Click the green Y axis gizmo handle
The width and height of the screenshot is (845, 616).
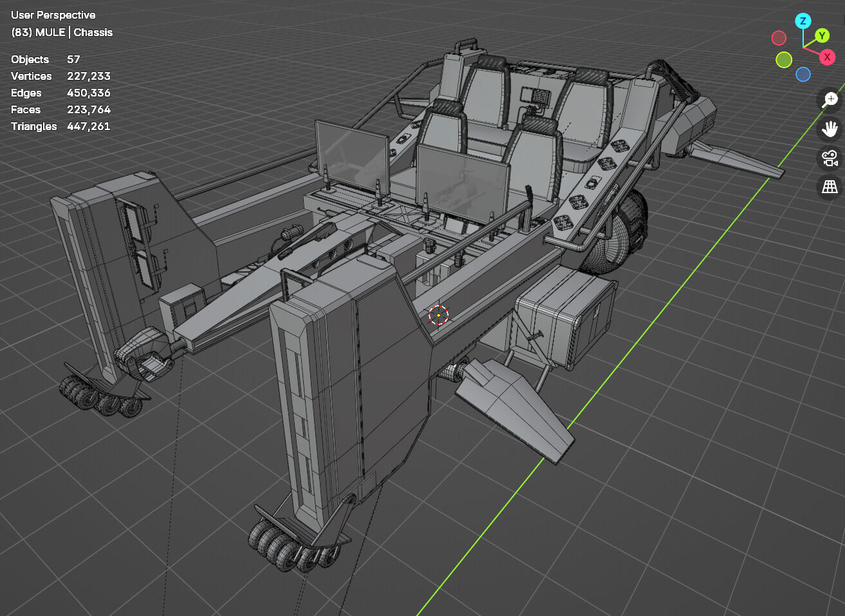pyautogui.click(x=822, y=36)
